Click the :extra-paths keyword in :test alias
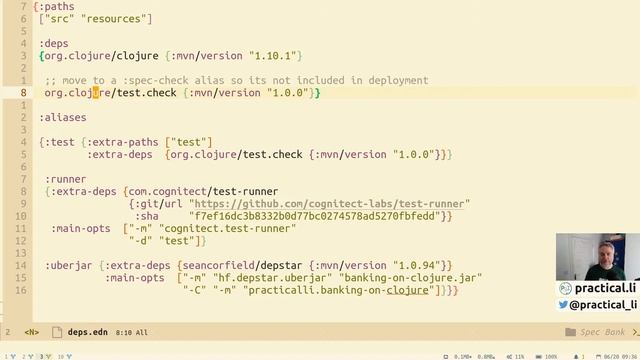Viewport: 640px width, 360px height. click(122, 142)
